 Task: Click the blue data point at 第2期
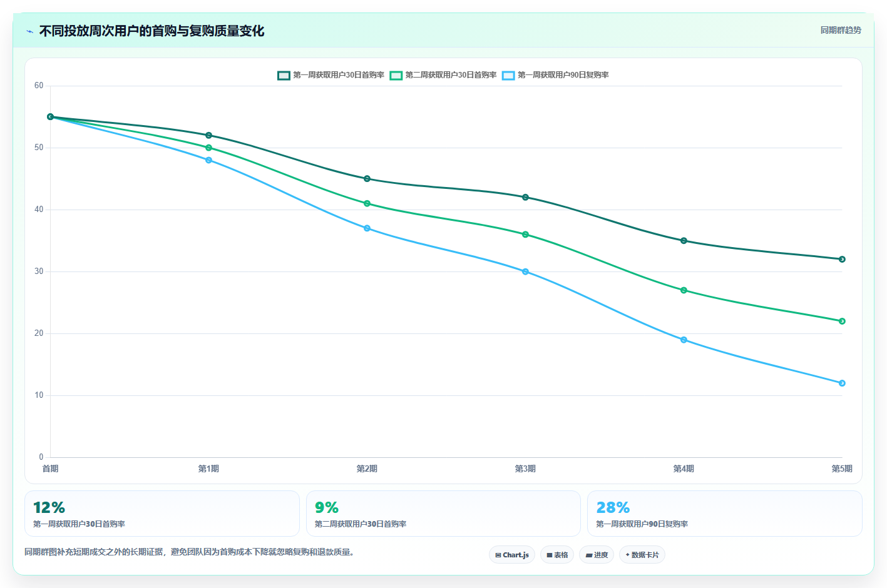point(367,228)
